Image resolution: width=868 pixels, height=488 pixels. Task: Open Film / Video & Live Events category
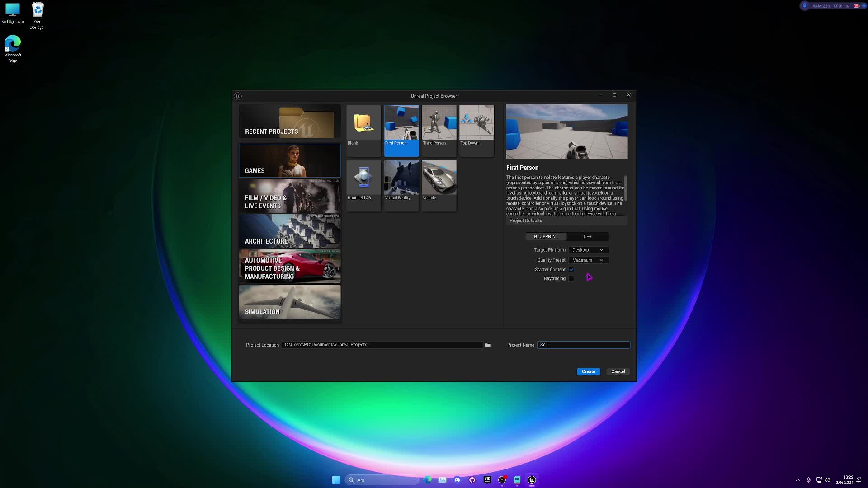pos(290,196)
